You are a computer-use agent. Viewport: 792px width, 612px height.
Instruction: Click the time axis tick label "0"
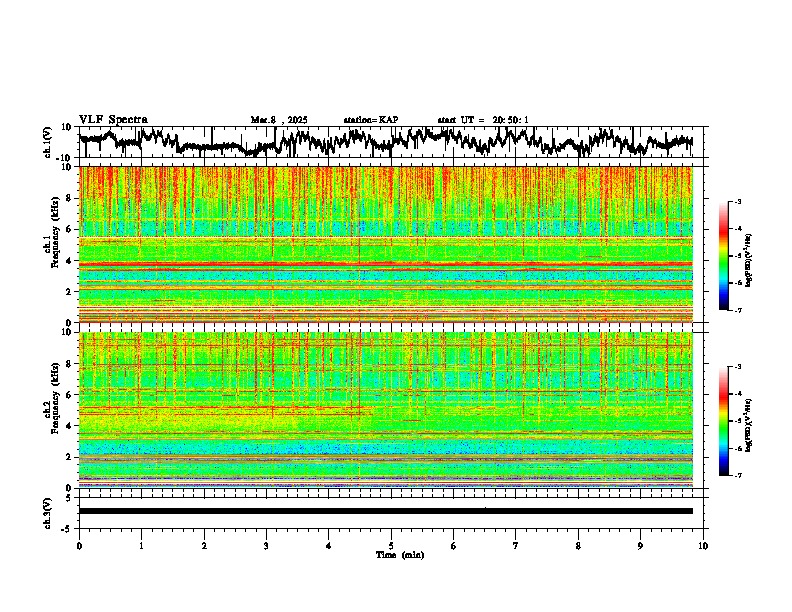point(79,546)
